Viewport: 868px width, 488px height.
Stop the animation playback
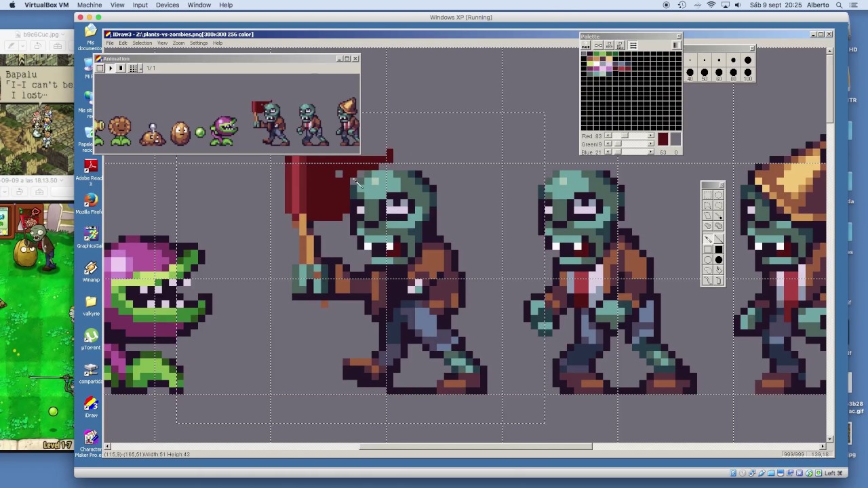pyautogui.click(x=121, y=68)
